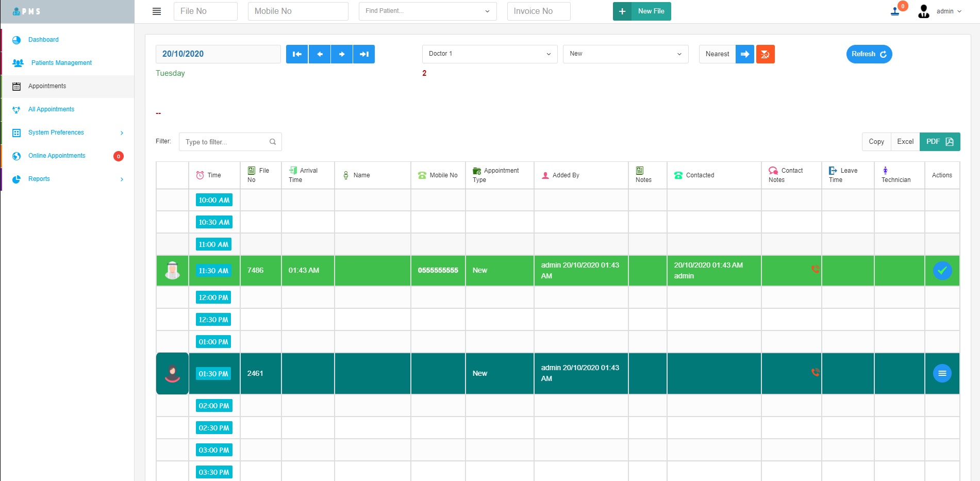Screen dimensions: 980x481
Task: Jump to last date using skip-forward arrow
Action: click(364, 54)
